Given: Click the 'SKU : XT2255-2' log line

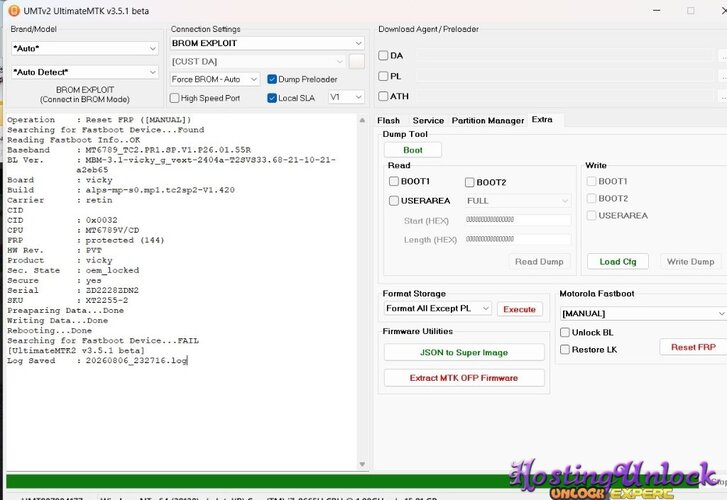Looking at the screenshot, I should click(68, 300).
